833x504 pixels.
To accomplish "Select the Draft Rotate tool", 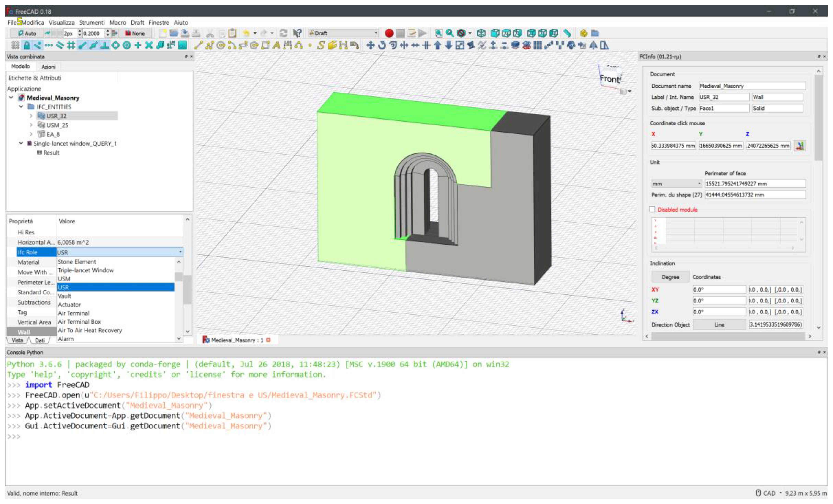I will 382,45.
